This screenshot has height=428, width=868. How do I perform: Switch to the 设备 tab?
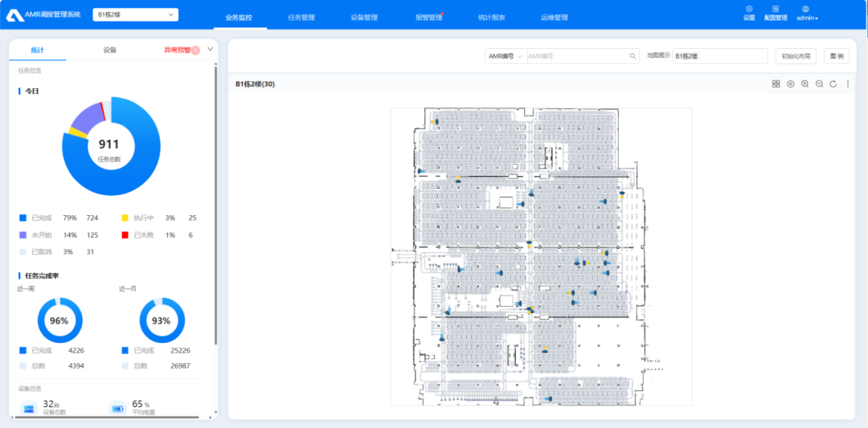(x=110, y=50)
